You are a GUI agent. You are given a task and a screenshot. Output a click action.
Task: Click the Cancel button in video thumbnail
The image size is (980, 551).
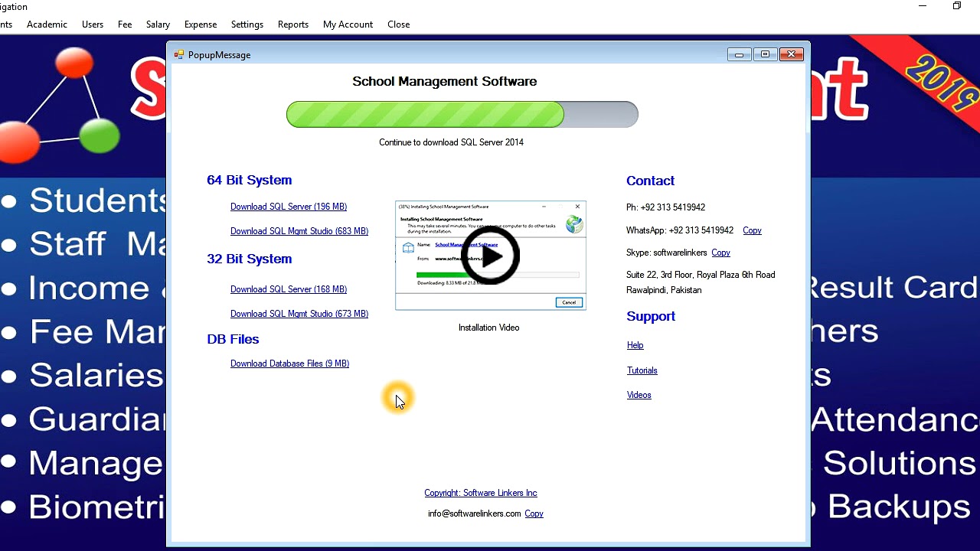click(x=569, y=302)
